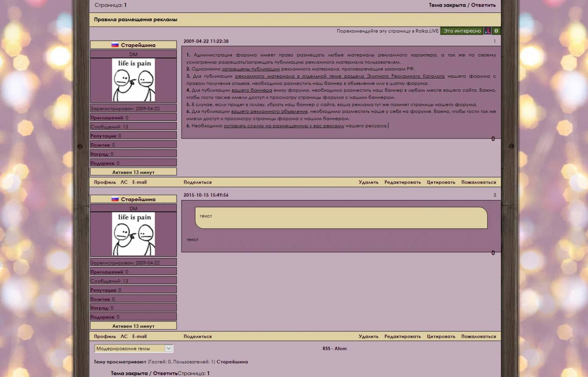Image resolution: width=588 pixels, height=377 pixels.
Task: Click 'Цитировать' under the second post
Action: point(441,337)
